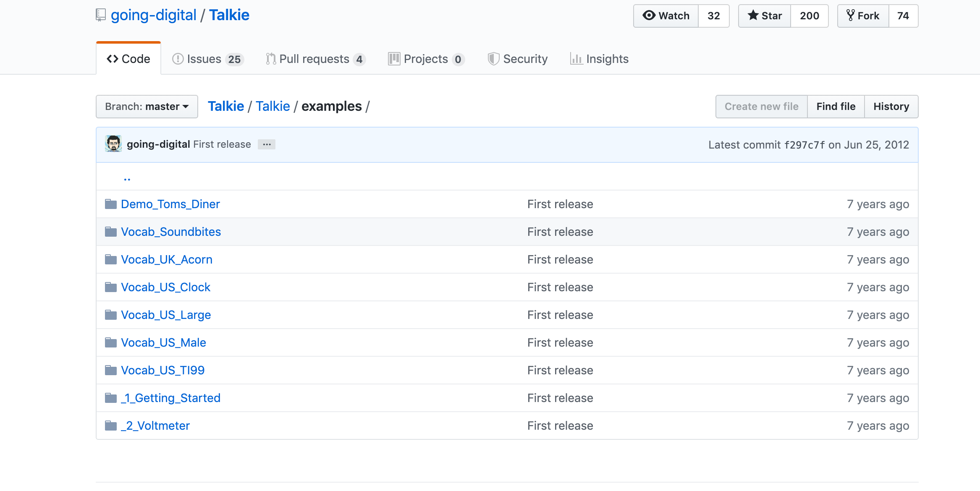Click the Find file button
The height and width of the screenshot is (491, 980).
836,106
